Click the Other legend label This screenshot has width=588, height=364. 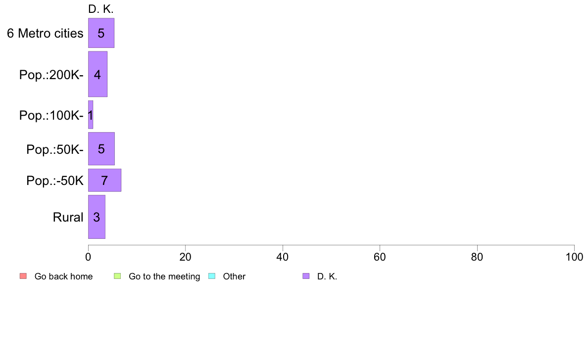[234, 276]
